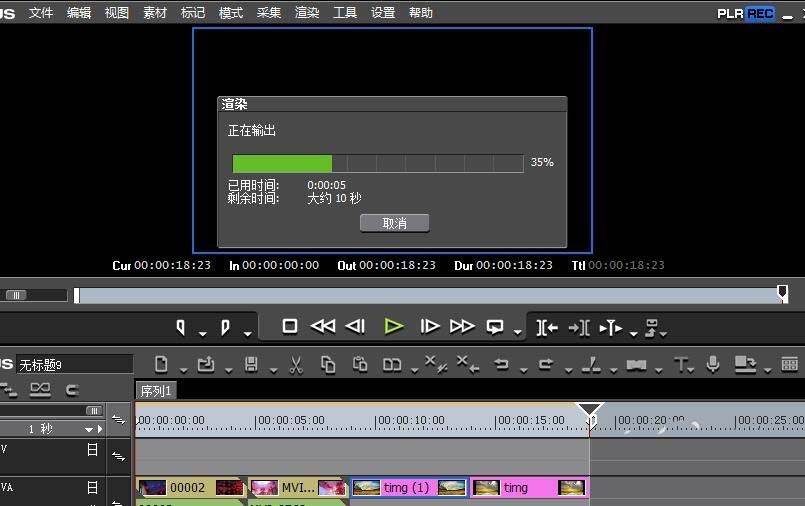The width and height of the screenshot is (805, 506).
Task: Click the Out timecode 00:00:18:23
Action: 397,265
